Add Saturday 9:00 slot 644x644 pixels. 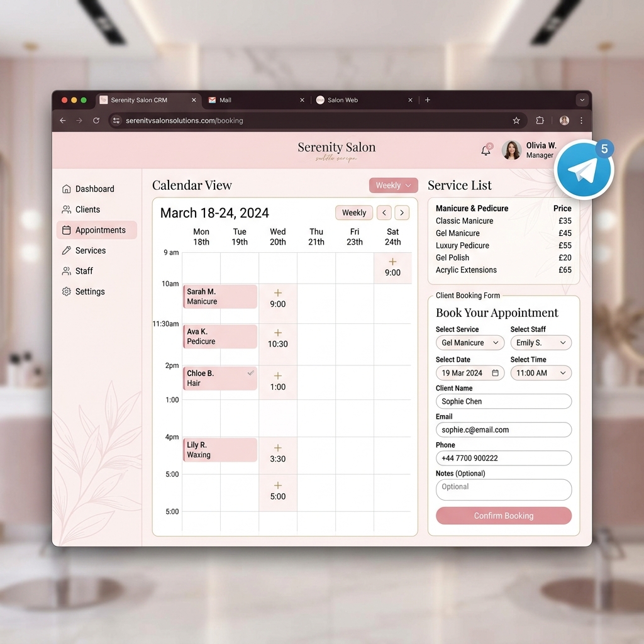point(392,267)
